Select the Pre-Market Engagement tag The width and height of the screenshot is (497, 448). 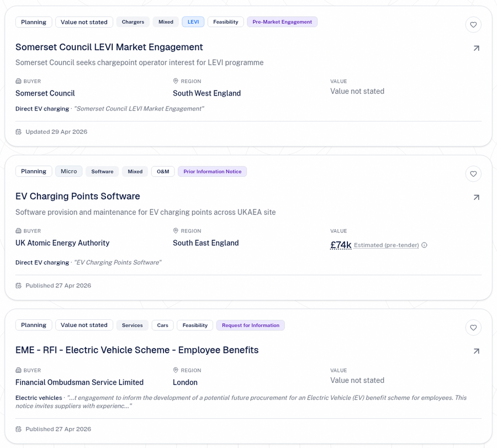(x=282, y=22)
